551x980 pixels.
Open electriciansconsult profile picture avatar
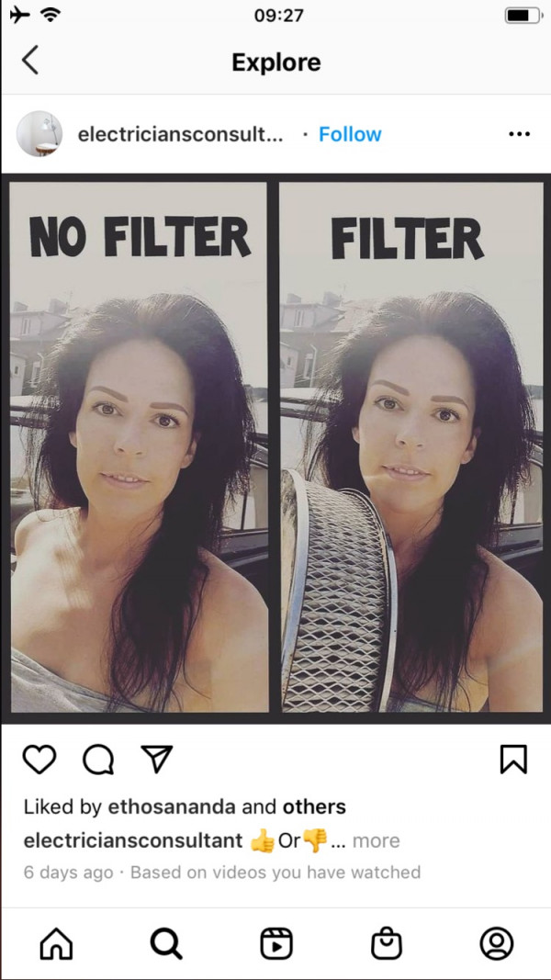[x=39, y=134]
